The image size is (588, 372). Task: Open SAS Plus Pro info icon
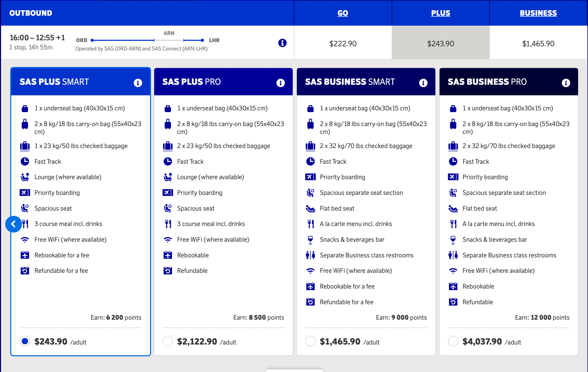click(x=280, y=83)
